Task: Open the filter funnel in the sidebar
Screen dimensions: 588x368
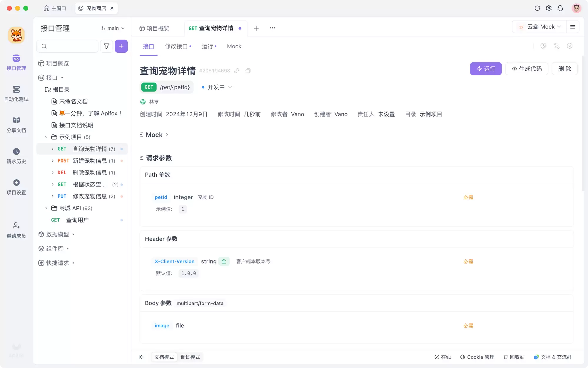Action: (x=106, y=46)
